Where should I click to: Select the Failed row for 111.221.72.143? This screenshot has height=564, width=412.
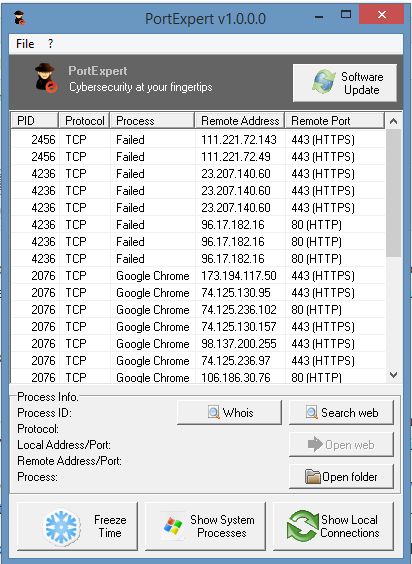point(198,140)
